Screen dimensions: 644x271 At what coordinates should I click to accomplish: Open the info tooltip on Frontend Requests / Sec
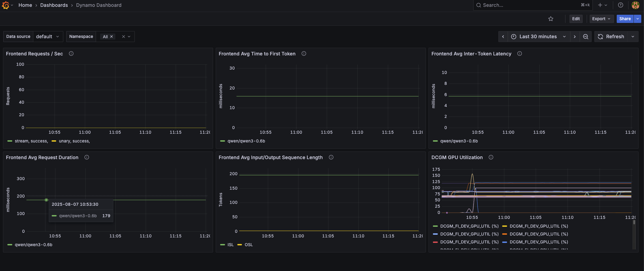(71, 53)
